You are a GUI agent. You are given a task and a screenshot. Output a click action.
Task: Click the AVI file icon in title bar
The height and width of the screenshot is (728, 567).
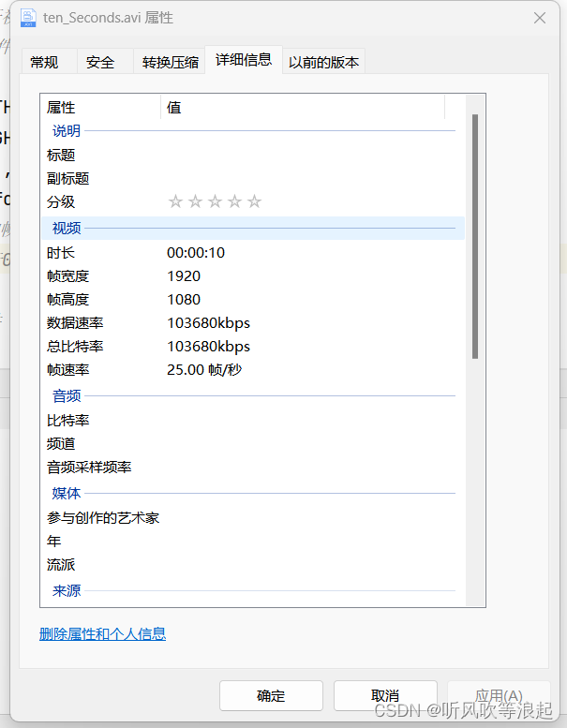coord(28,18)
